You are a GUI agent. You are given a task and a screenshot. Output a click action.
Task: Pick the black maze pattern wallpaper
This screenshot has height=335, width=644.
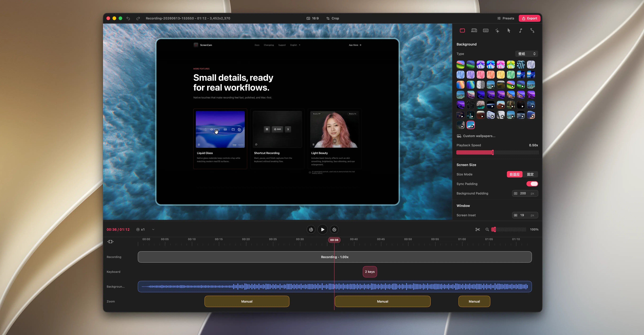pos(470,105)
